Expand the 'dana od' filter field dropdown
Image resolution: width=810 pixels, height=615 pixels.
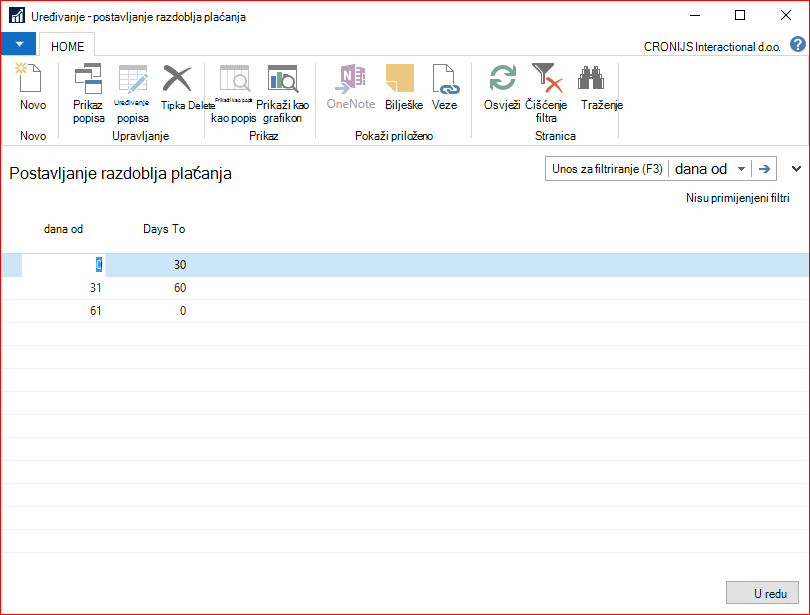[x=741, y=169]
